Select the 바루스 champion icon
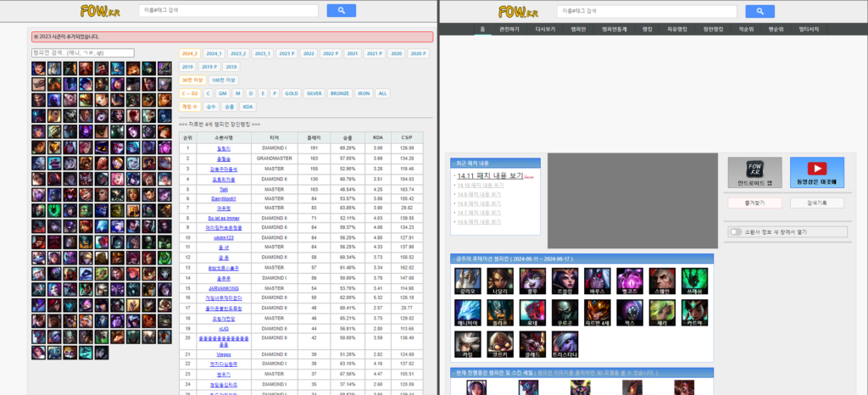Image resolution: width=868 pixels, height=395 pixels. 598,281
